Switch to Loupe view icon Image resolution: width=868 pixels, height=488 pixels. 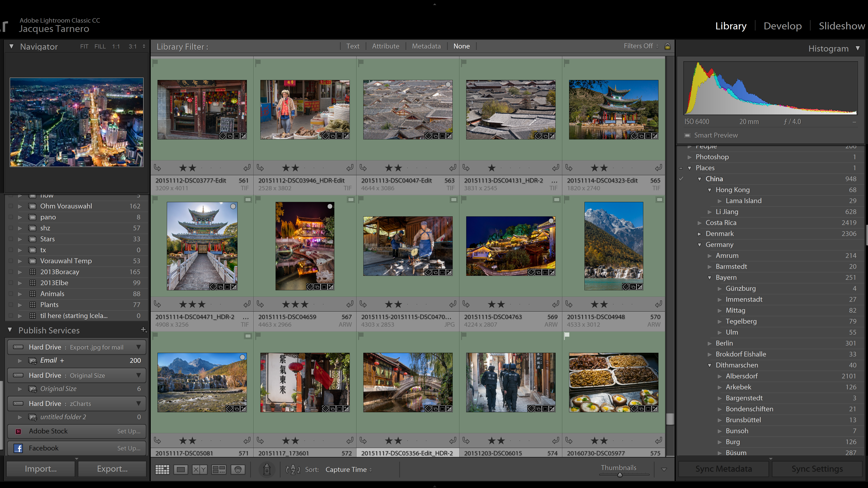tap(181, 470)
